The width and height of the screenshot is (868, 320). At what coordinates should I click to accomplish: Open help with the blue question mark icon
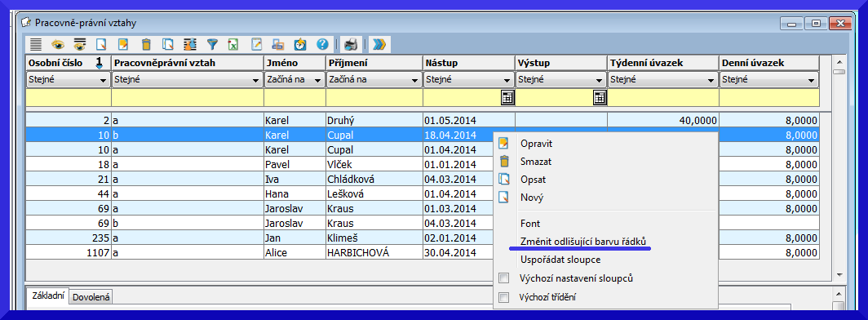[322, 44]
